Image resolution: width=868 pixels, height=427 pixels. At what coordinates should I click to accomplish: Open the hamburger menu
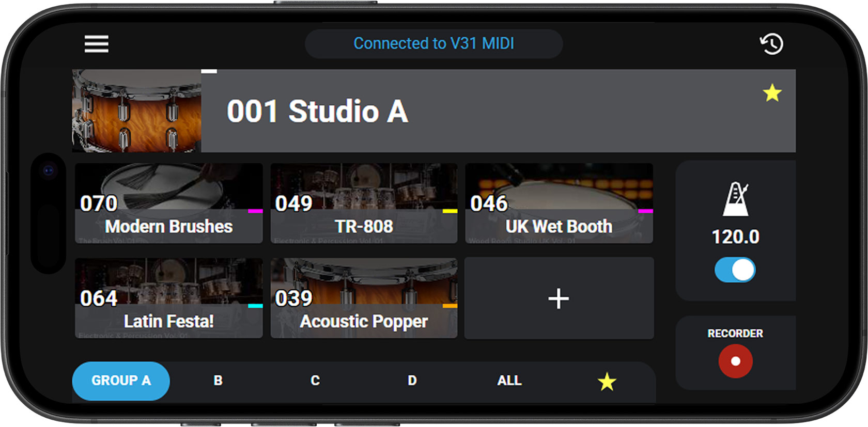click(x=97, y=44)
